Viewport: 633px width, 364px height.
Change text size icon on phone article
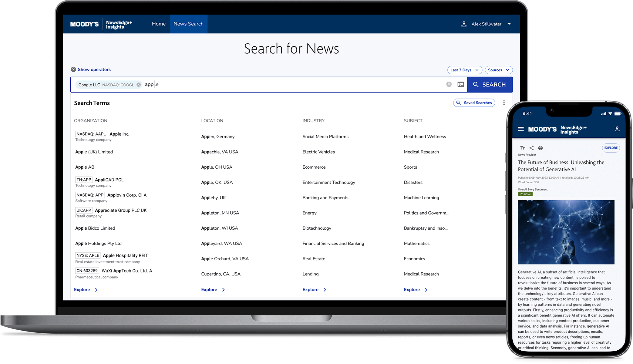click(522, 148)
